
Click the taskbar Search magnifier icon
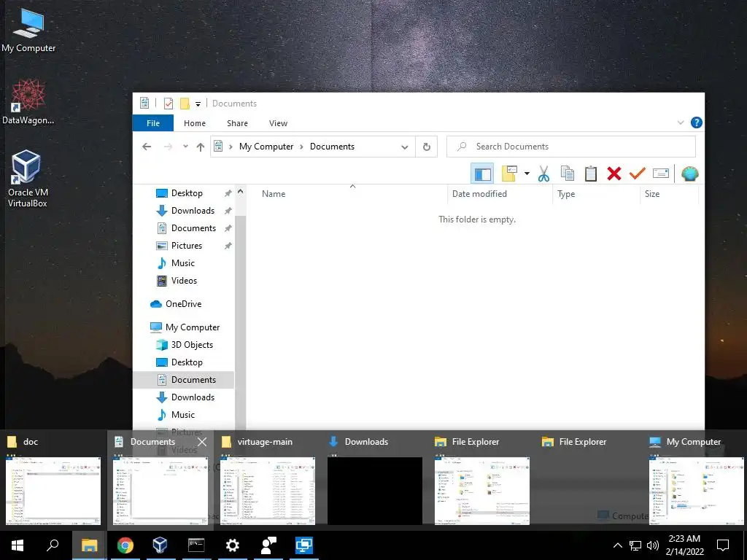tap(53, 545)
